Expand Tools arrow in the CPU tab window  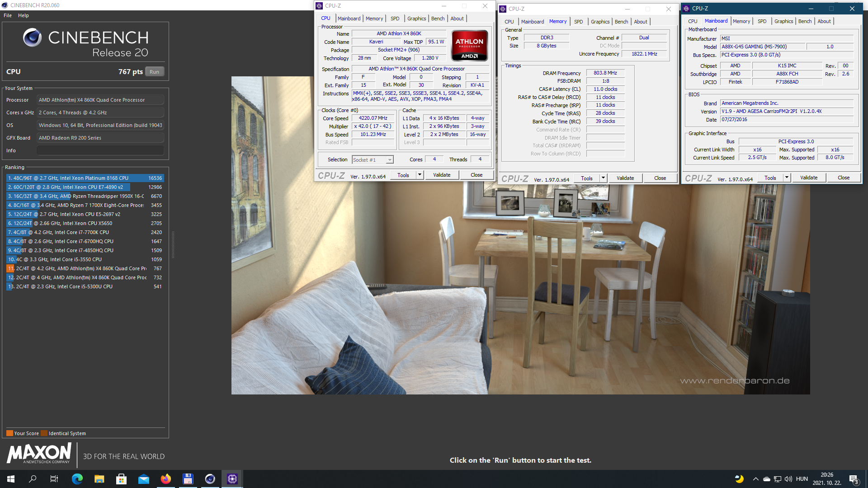(x=420, y=175)
